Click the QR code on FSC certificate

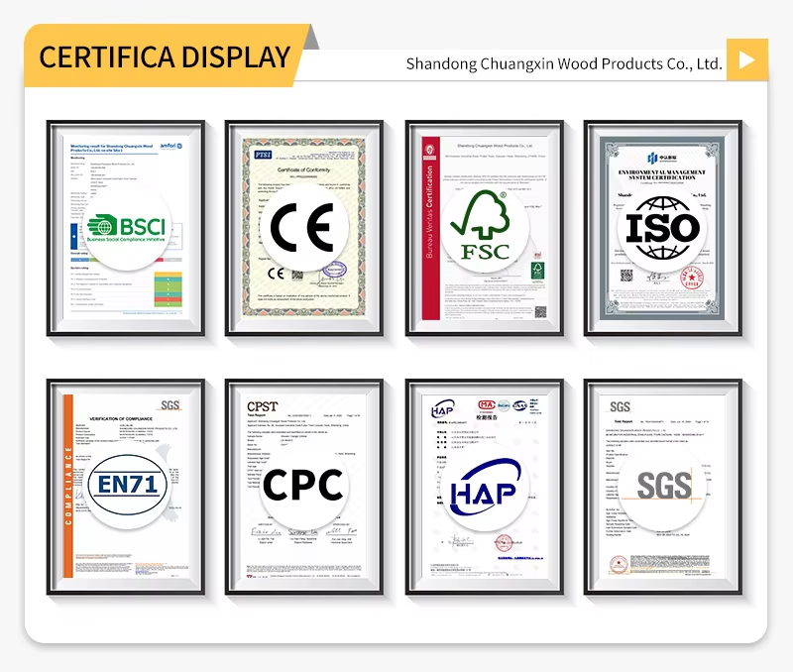[541, 312]
